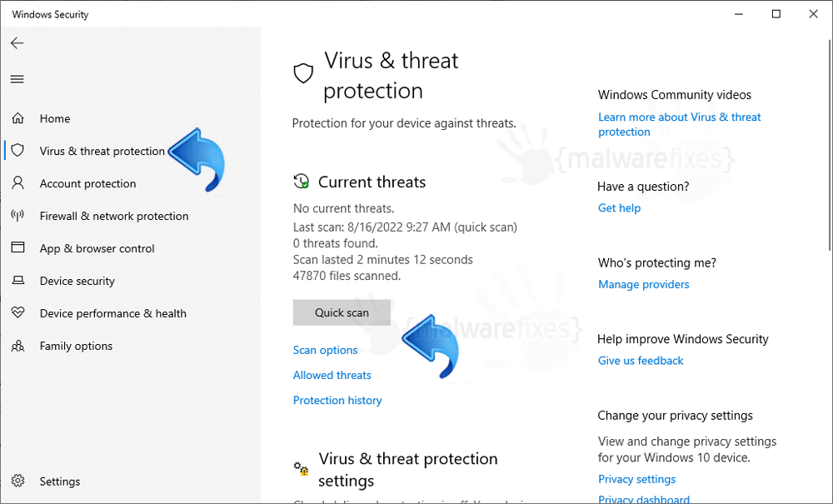Collapse the navigation pane with the hamburger icon
Screen dimensions: 833x504
coord(17,79)
